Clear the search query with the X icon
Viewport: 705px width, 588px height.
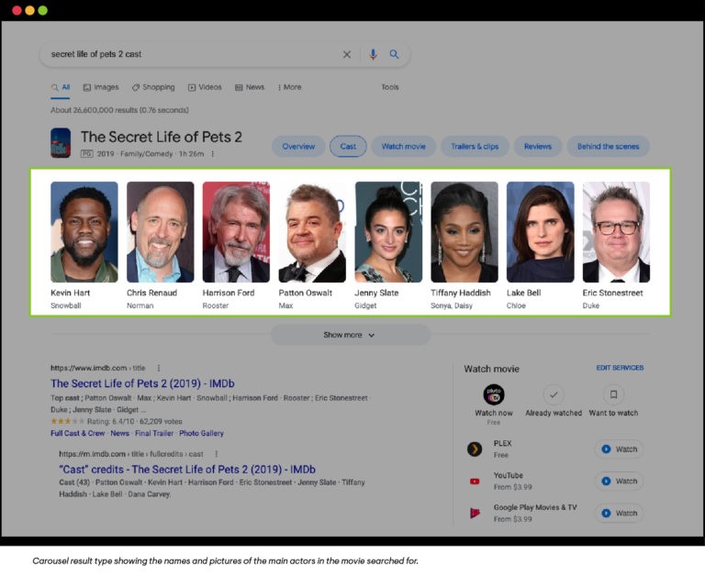pos(347,54)
